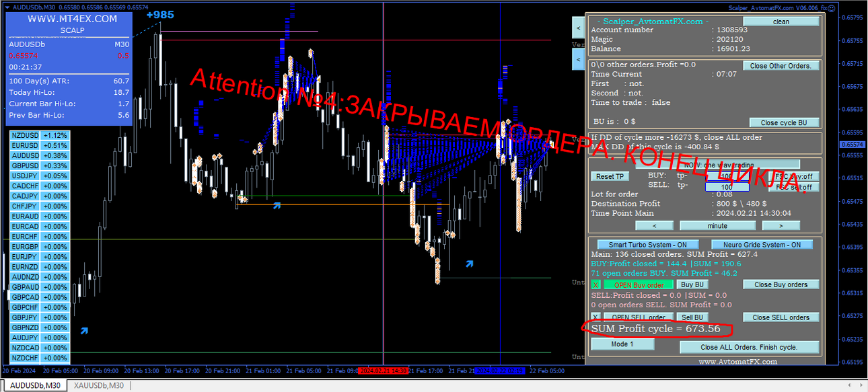Click red 2024.02.21 14:30 time marker
The image size is (868, 392).
tap(383, 370)
